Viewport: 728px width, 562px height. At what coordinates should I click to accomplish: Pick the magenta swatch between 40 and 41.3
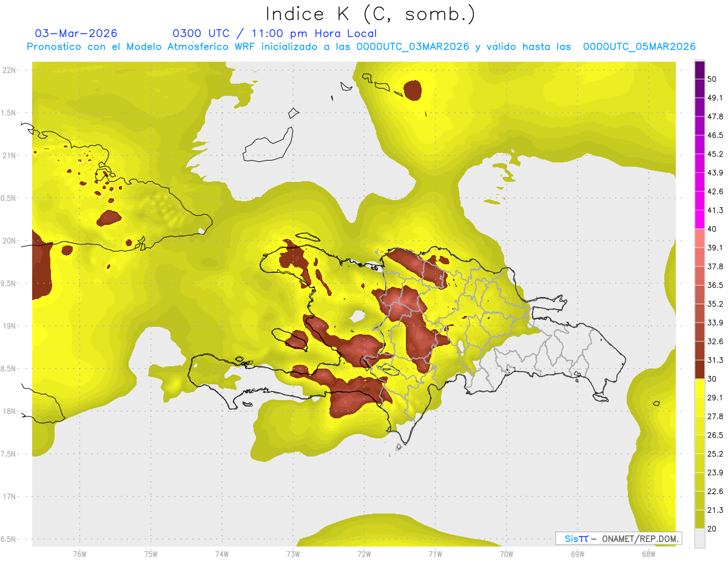click(x=700, y=219)
